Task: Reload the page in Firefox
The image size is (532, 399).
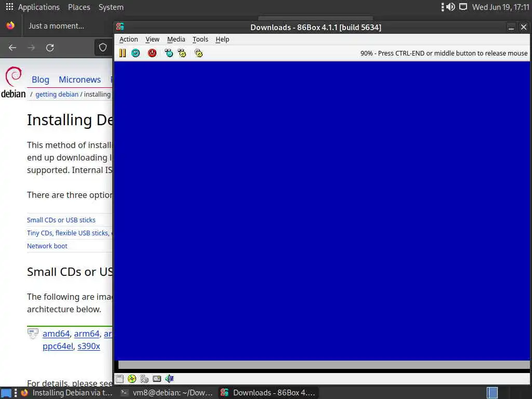Action: point(50,47)
